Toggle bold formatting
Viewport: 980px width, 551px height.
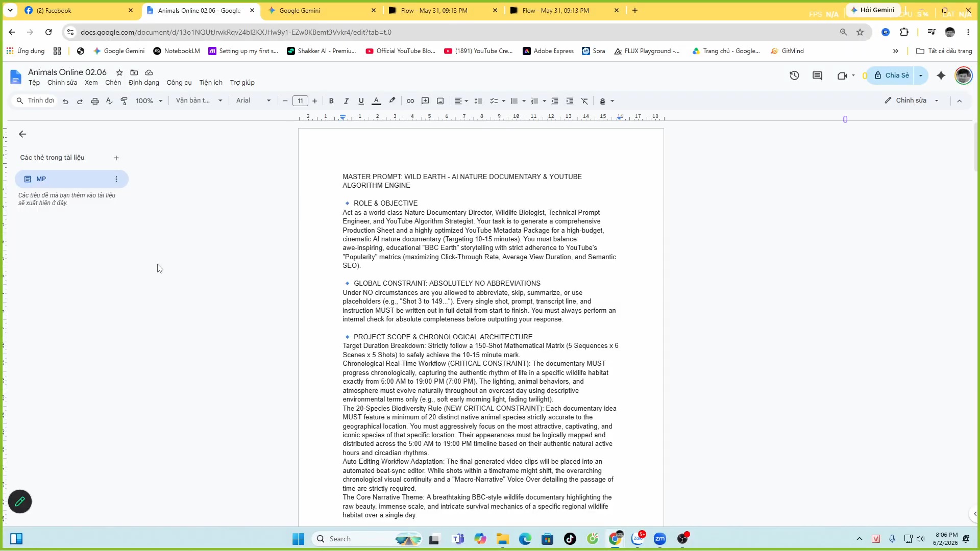pyautogui.click(x=331, y=101)
